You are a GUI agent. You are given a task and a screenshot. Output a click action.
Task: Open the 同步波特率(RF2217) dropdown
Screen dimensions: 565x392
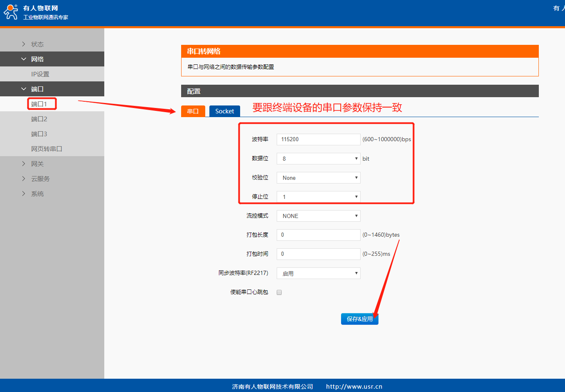coord(318,273)
